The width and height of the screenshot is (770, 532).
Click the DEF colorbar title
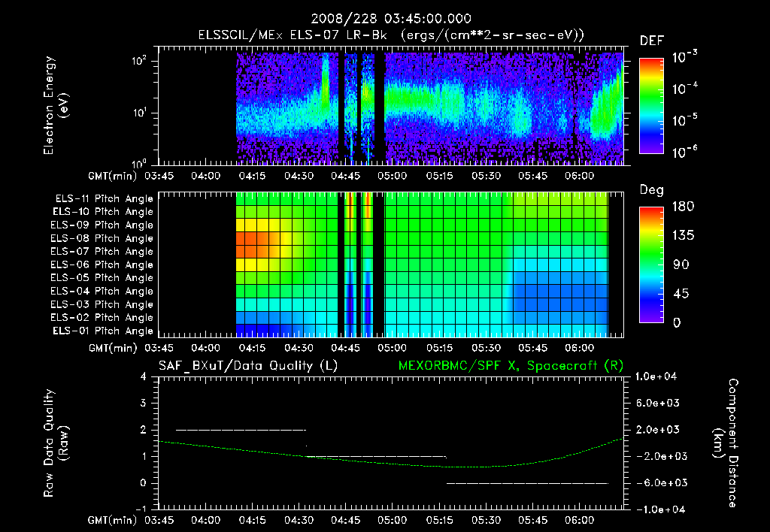pyautogui.click(x=652, y=41)
